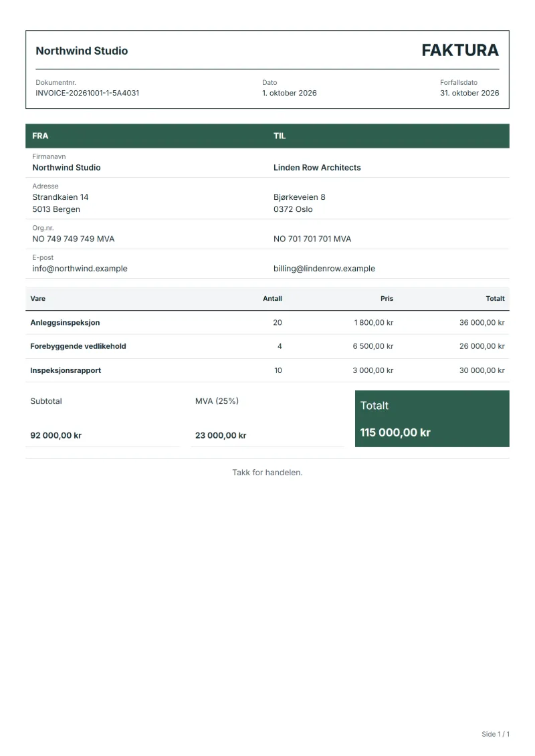Click the email info@northwind.example

[80, 269]
